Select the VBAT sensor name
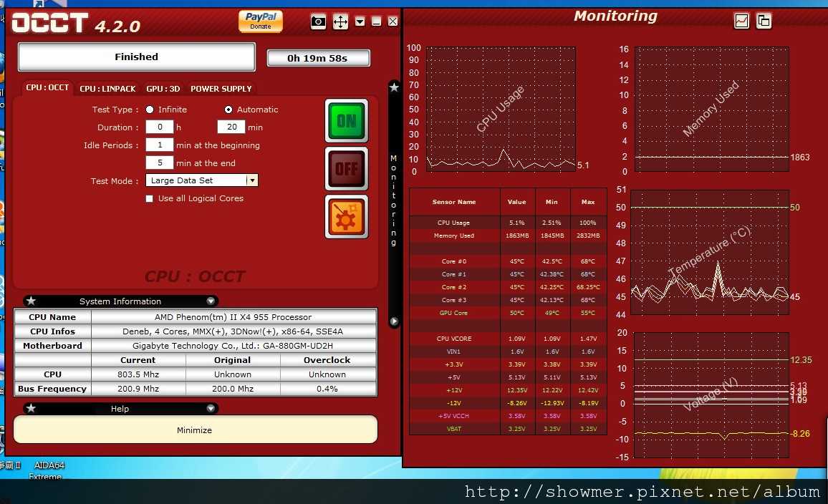Screen dimensions: 828x504 [454, 429]
